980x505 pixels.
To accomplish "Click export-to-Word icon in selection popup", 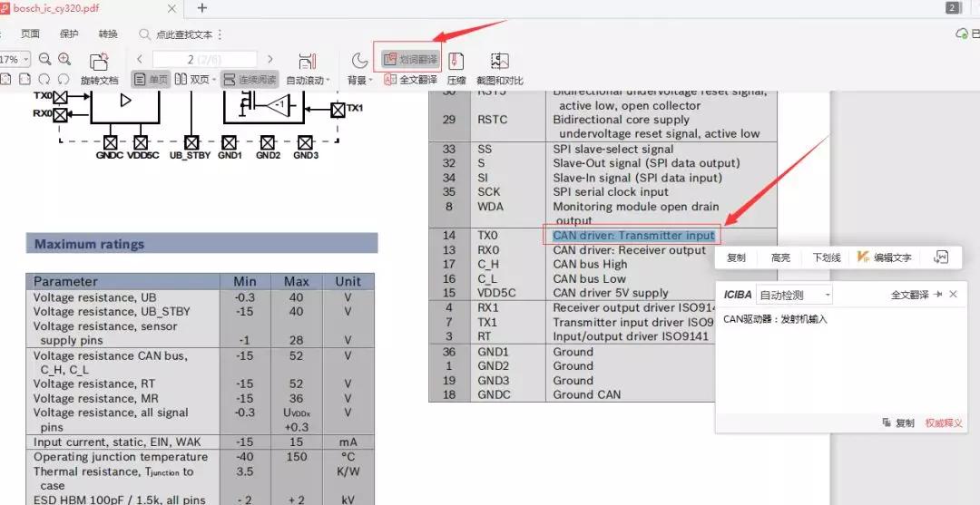I will (x=941, y=257).
